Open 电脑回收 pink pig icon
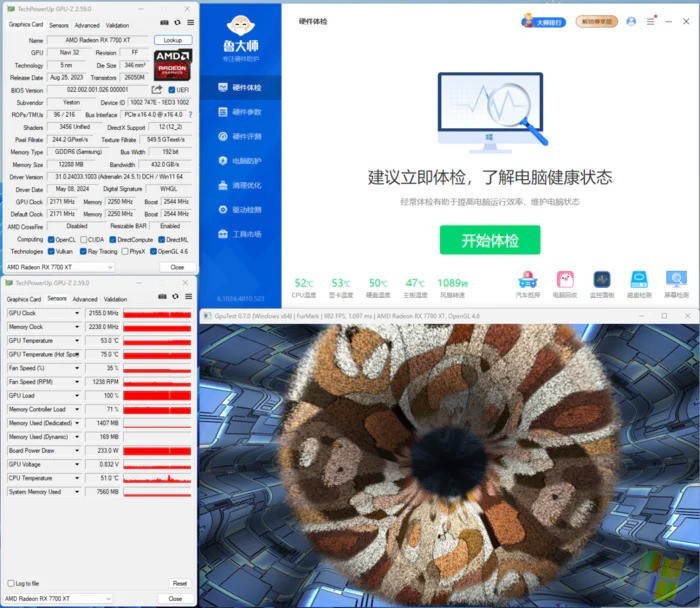700x608 pixels. click(x=565, y=280)
